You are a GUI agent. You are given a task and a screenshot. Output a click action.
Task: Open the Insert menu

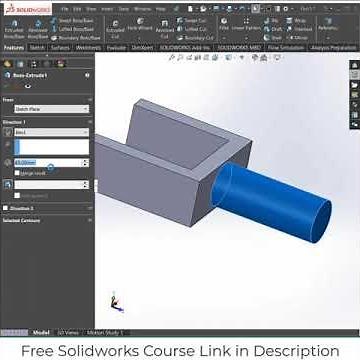(107, 9)
